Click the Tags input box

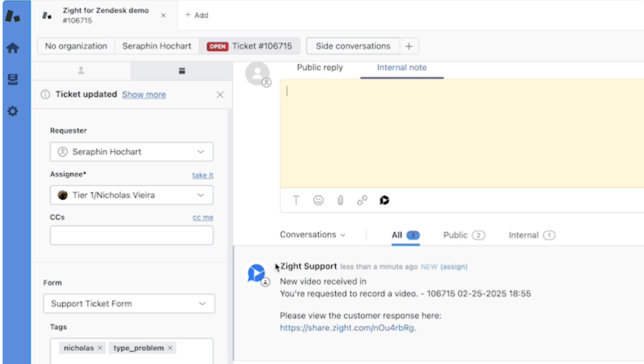(132, 351)
